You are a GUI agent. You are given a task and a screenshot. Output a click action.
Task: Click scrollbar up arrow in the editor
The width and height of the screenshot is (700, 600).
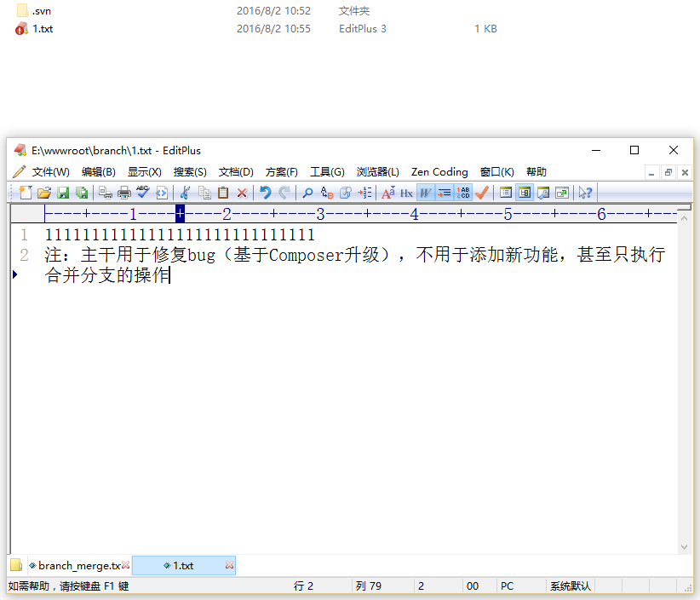click(684, 218)
